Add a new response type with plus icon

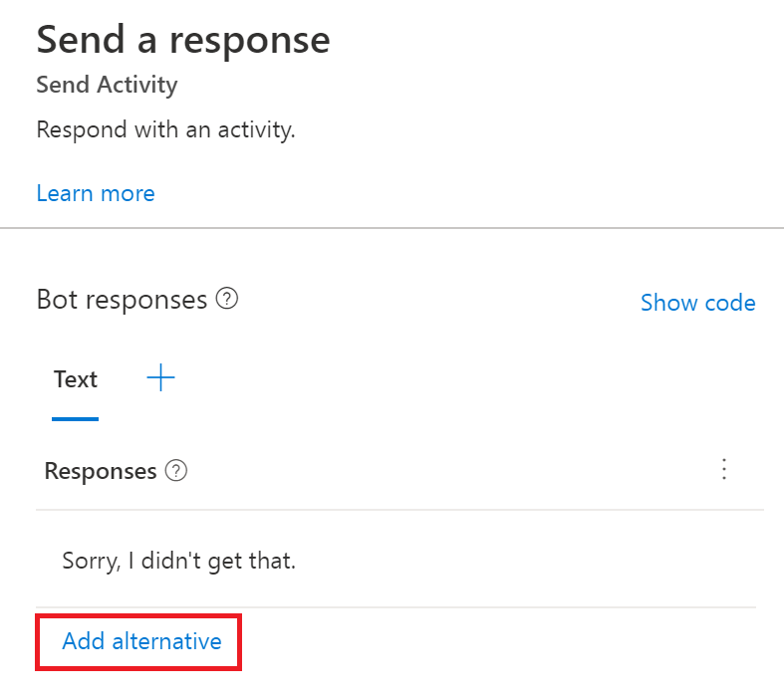click(160, 377)
